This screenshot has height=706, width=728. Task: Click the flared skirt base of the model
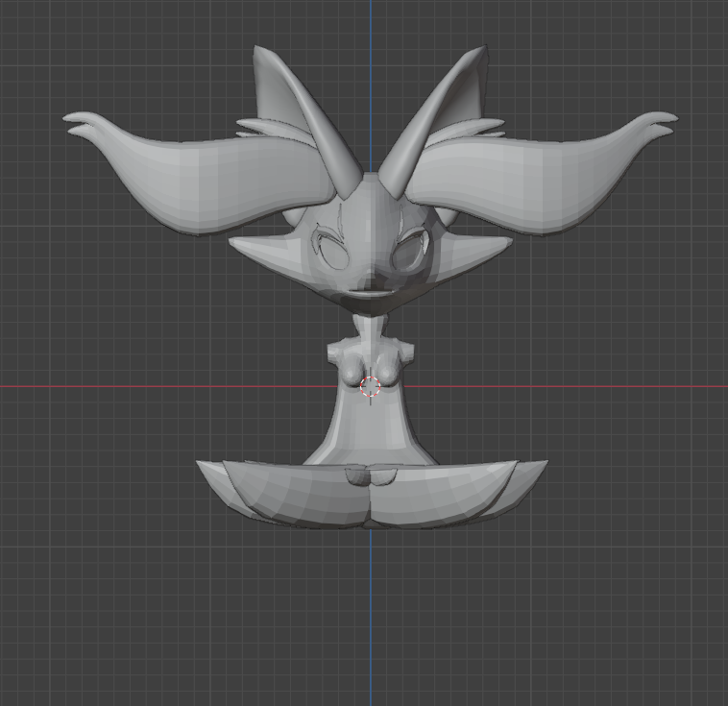click(372, 495)
